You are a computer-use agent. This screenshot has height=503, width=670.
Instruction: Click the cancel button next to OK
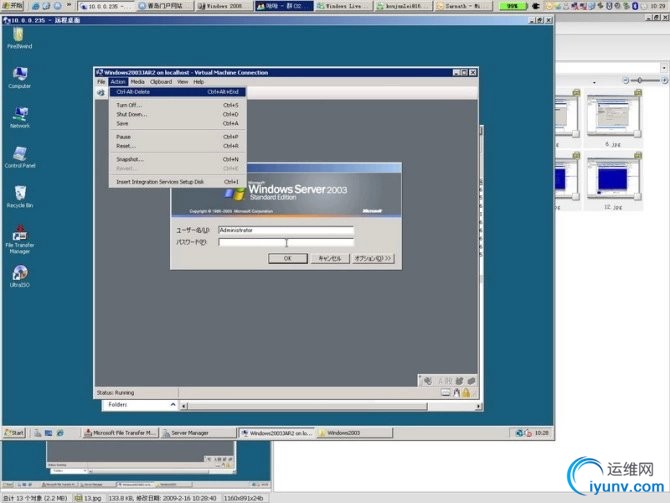click(x=329, y=259)
